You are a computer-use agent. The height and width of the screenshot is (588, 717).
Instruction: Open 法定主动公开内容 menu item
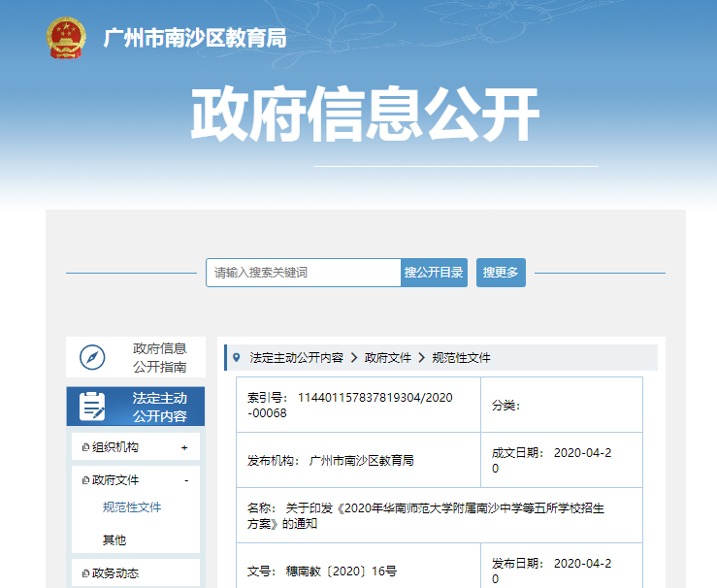(x=159, y=407)
